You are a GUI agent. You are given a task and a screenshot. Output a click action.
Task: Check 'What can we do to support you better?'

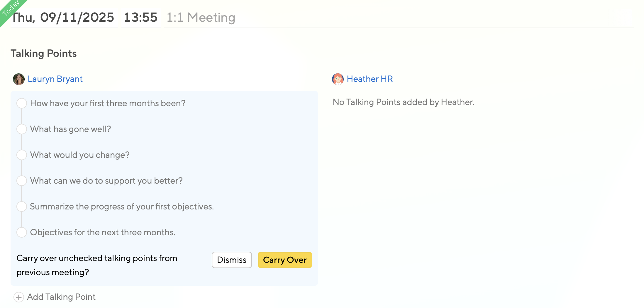pyautogui.click(x=22, y=181)
